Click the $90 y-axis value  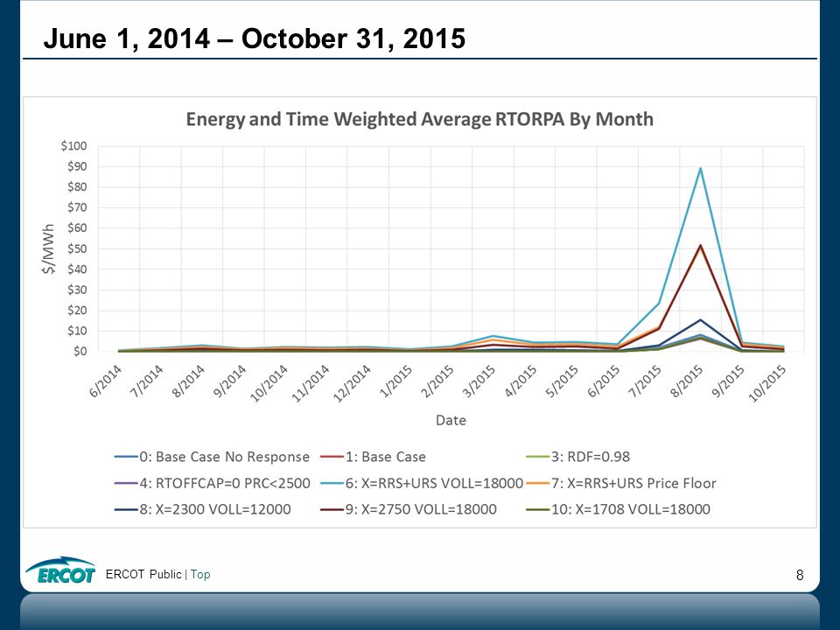tap(77, 166)
